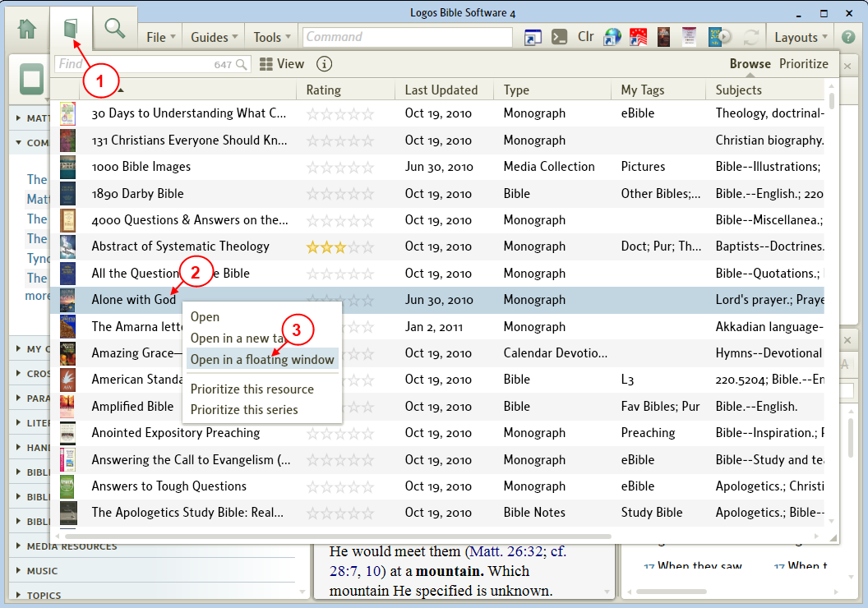Screen dimensions: 868x608
Task: Click the Clr toolbar shortcut
Action: click(x=585, y=37)
